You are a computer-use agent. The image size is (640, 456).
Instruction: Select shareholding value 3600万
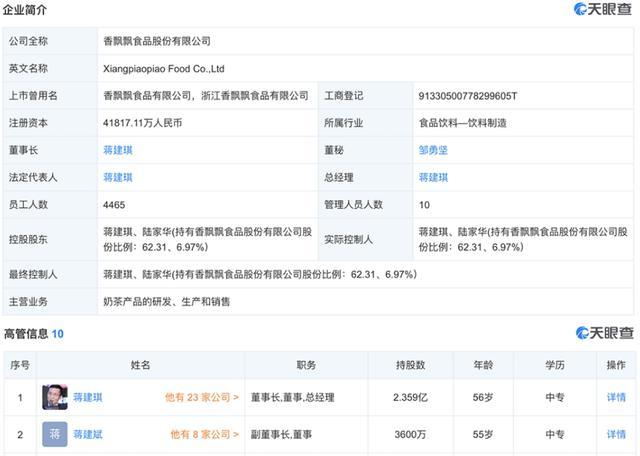[410, 434]
